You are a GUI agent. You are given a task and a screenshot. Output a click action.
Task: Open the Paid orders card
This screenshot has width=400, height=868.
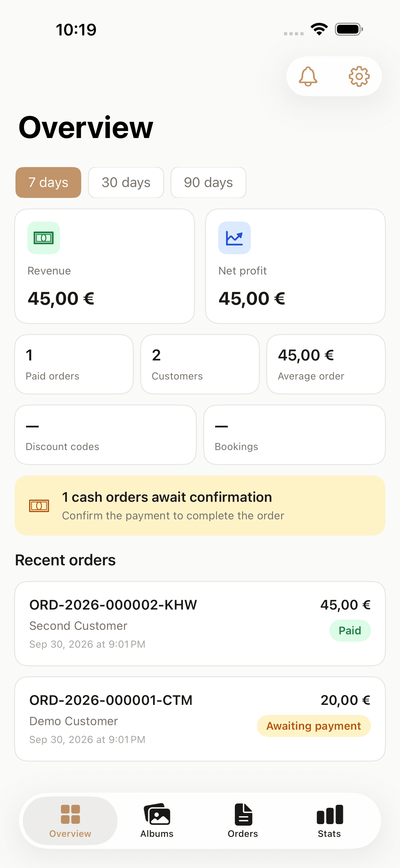click(x=74, y=364)
